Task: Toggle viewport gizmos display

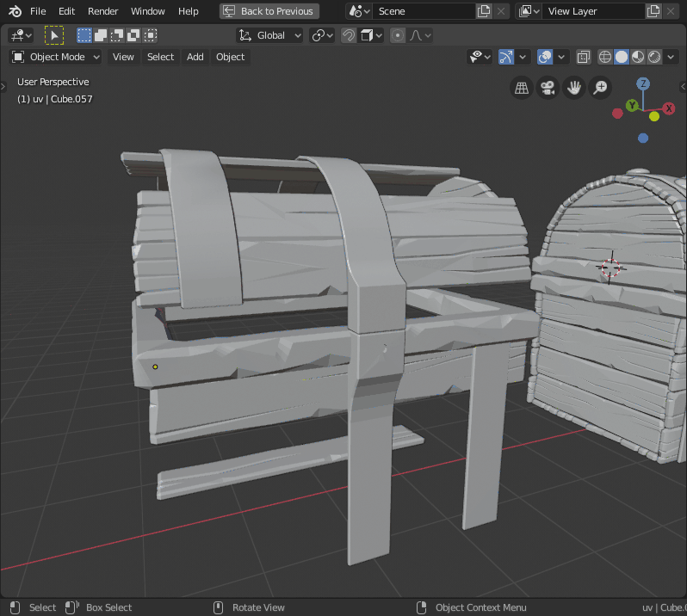Action: click(506, 57)
